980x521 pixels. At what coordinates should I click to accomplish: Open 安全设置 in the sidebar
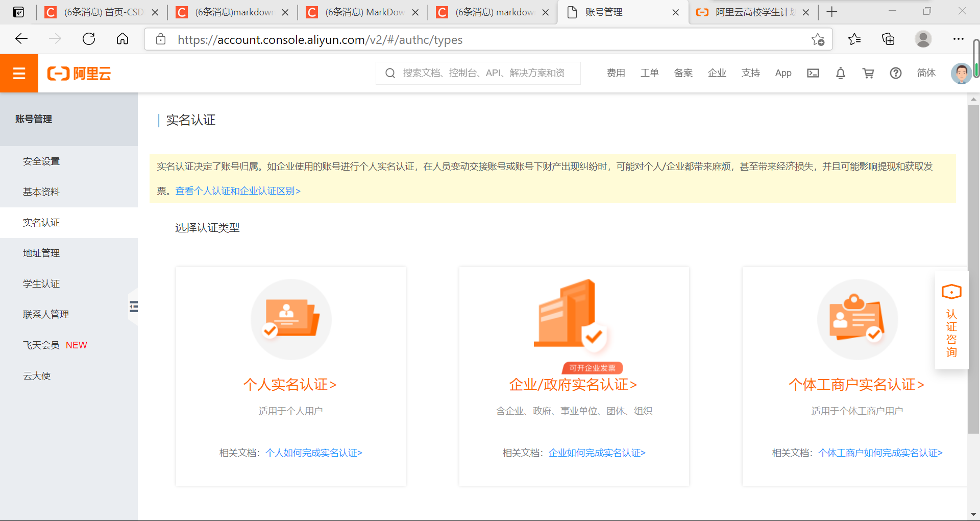[x=69, y=161]
